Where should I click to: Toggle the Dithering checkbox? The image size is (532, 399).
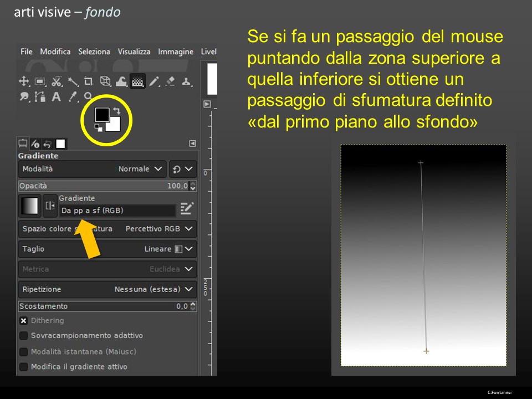23,321
